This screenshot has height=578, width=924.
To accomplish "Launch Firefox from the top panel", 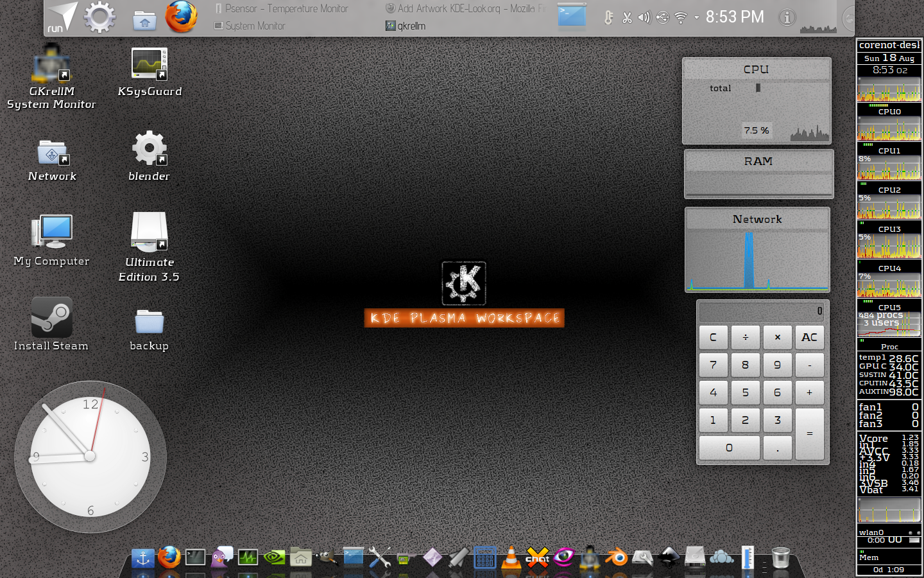I will coord(181,17).
